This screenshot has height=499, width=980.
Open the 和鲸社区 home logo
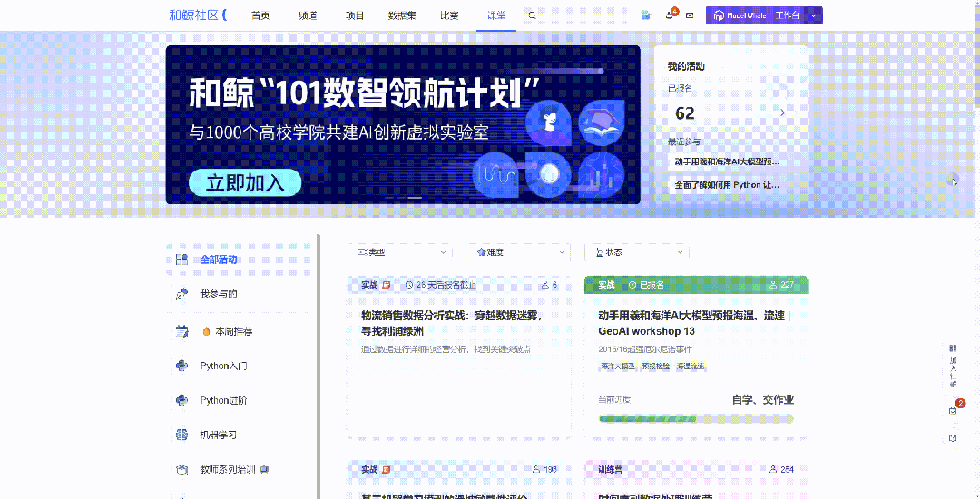(x=198, y=15)
